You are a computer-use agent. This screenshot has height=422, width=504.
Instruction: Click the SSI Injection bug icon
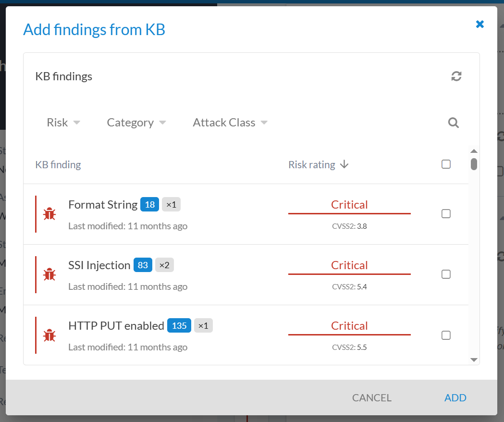pyautogui.click(x=49, y=274)
